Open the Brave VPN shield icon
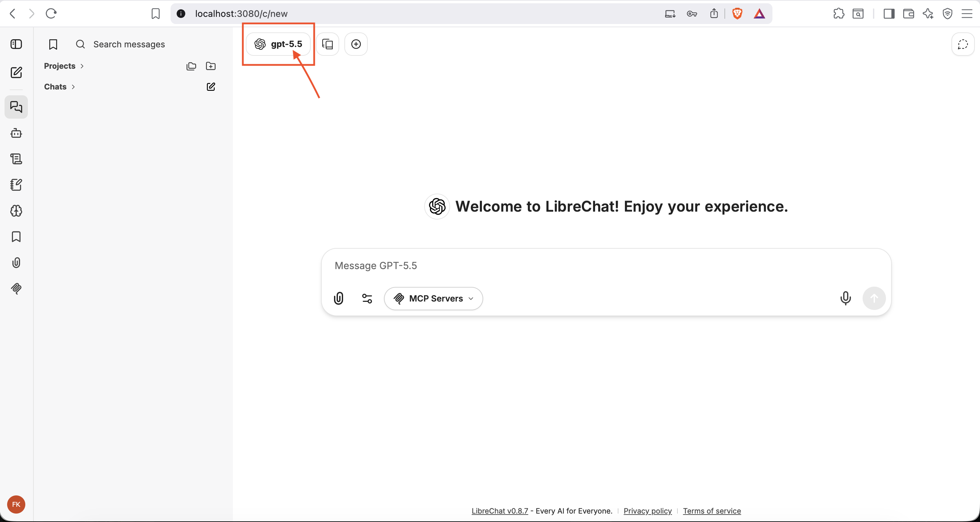This screenshot has height=522, width=980. (x=947, y=14)
